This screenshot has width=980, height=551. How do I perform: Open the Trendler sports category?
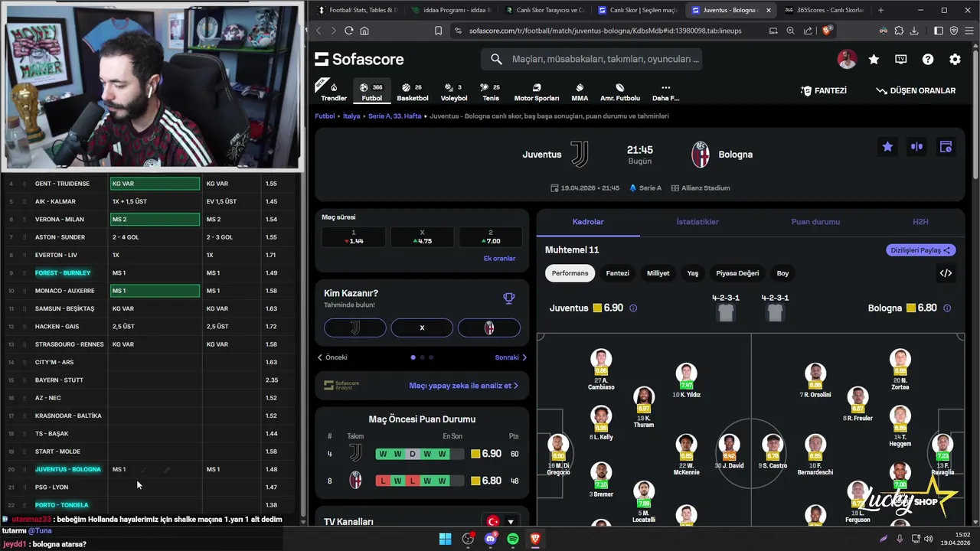tap(334, 92)
